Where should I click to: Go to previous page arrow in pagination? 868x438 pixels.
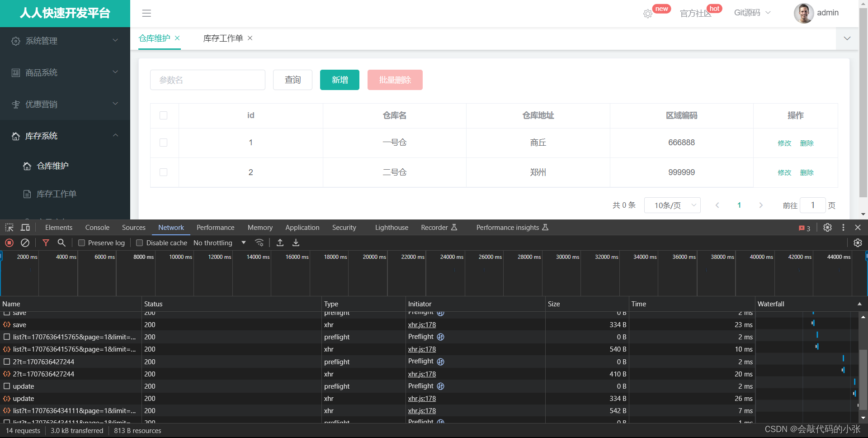tap(717, 205)
